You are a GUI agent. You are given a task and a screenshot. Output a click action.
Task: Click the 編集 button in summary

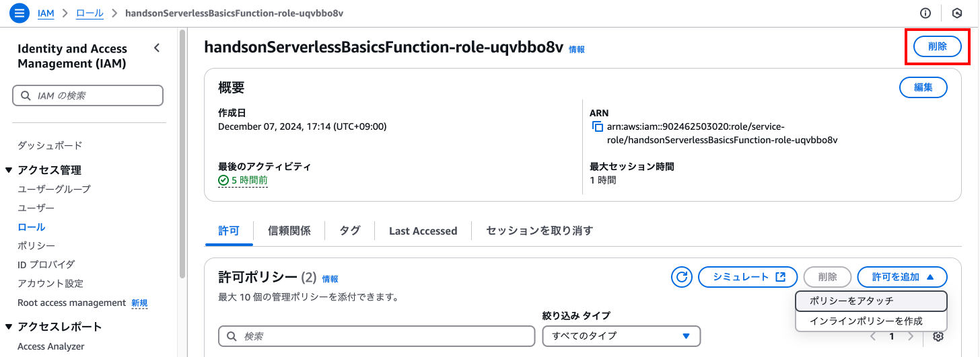pos(923,87)
